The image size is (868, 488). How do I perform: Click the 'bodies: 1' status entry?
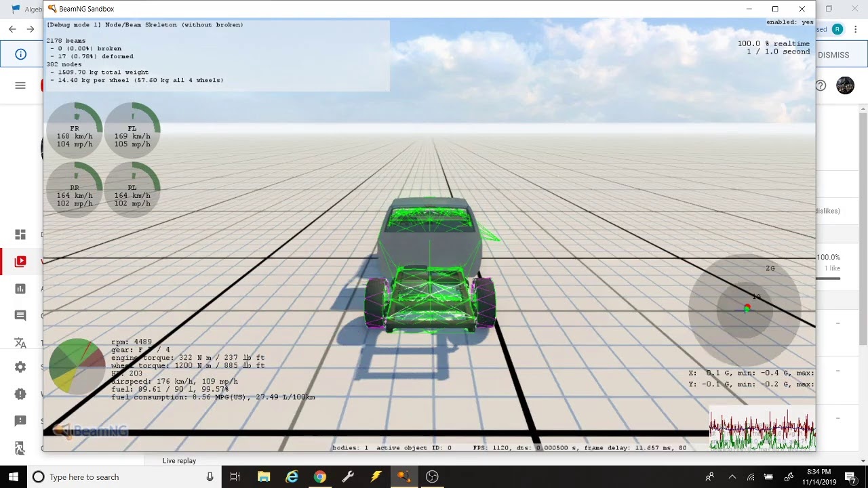tap(350, 448)
